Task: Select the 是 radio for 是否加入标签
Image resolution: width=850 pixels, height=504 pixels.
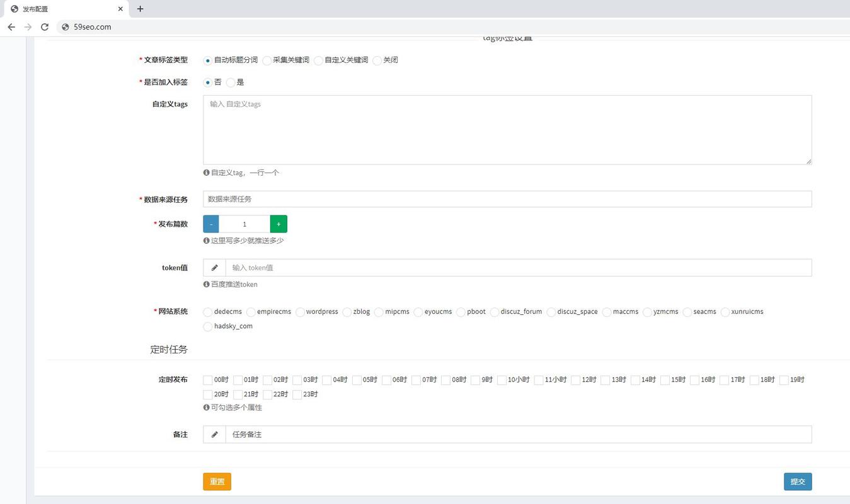Action: pyautogui.click(x=231, y=82)
